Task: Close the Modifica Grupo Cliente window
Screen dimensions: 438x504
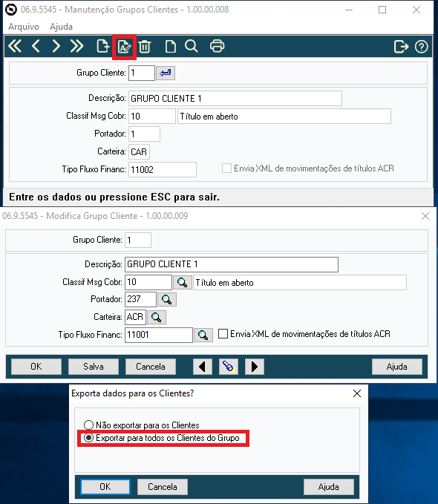Action: point(425,216)
